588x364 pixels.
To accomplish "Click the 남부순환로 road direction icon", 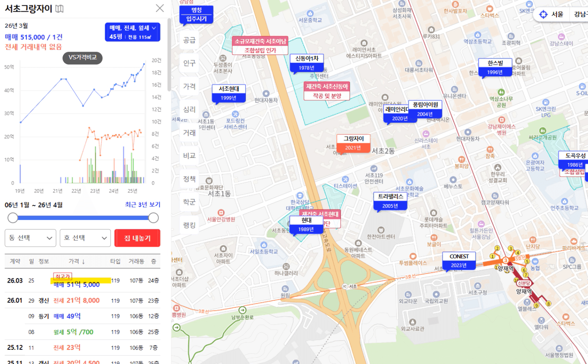I will pos(242,310).
